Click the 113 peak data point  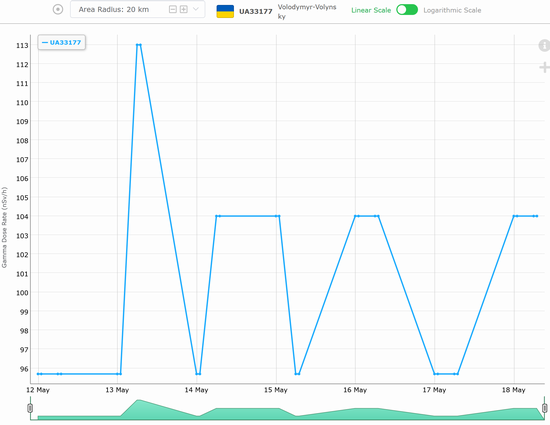coord(139,45)
